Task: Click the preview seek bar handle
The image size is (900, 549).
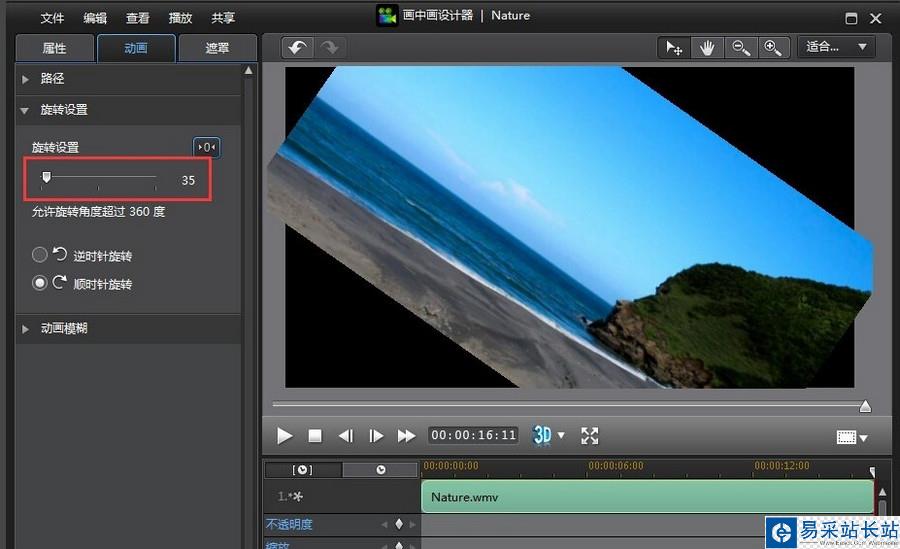Action: 866,407
